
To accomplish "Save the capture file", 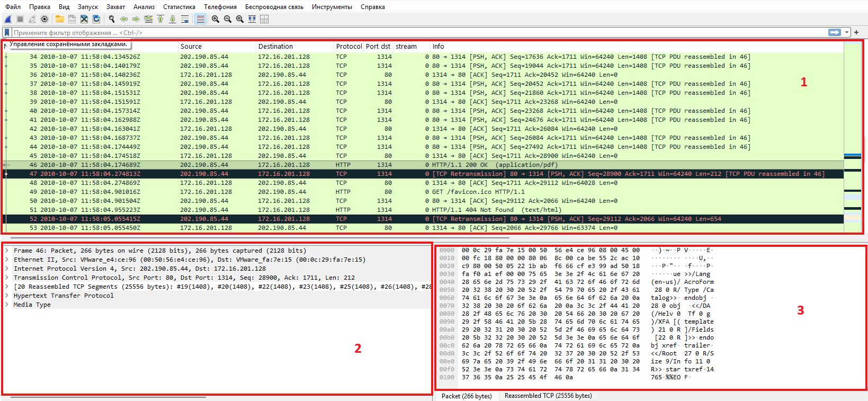I will [72, 19].
